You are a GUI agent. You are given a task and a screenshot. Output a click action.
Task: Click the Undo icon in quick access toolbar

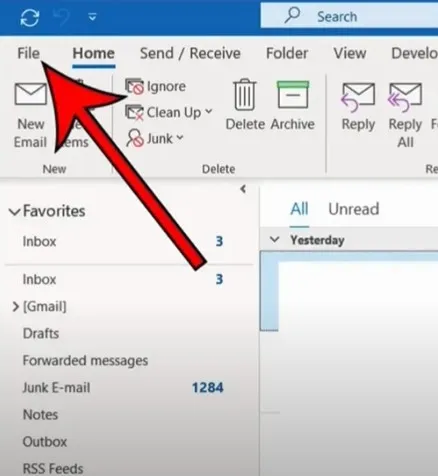point(61,17)
